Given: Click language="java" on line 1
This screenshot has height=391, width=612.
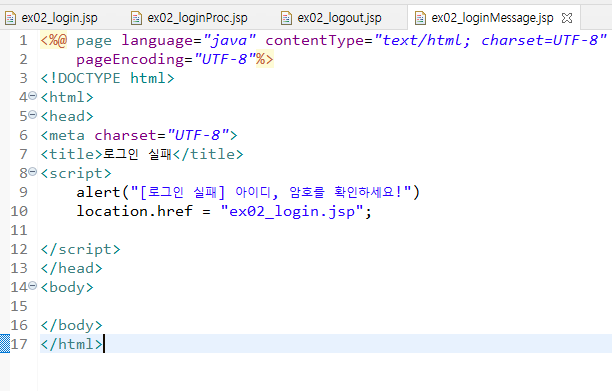Looking at the screenshot, I should point(189,40).
